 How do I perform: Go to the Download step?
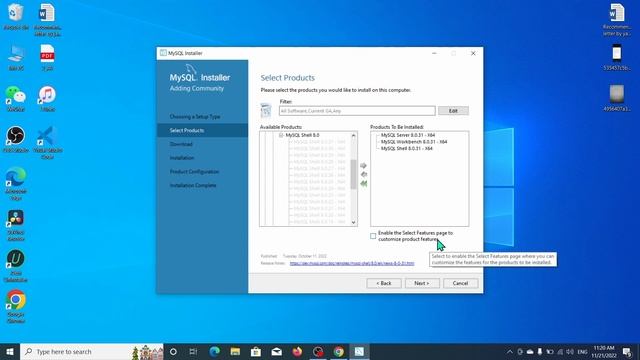click(181, 144)
